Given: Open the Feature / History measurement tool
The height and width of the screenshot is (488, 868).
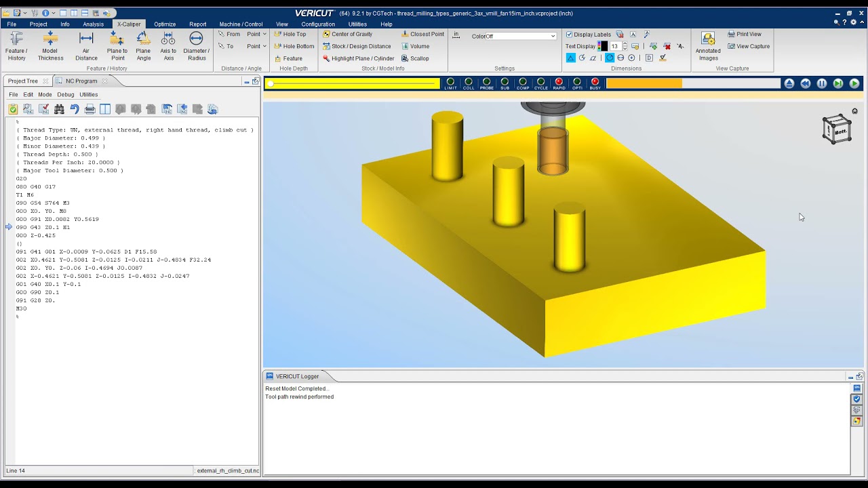Looking at the screenshot, I should coord(16,46).
